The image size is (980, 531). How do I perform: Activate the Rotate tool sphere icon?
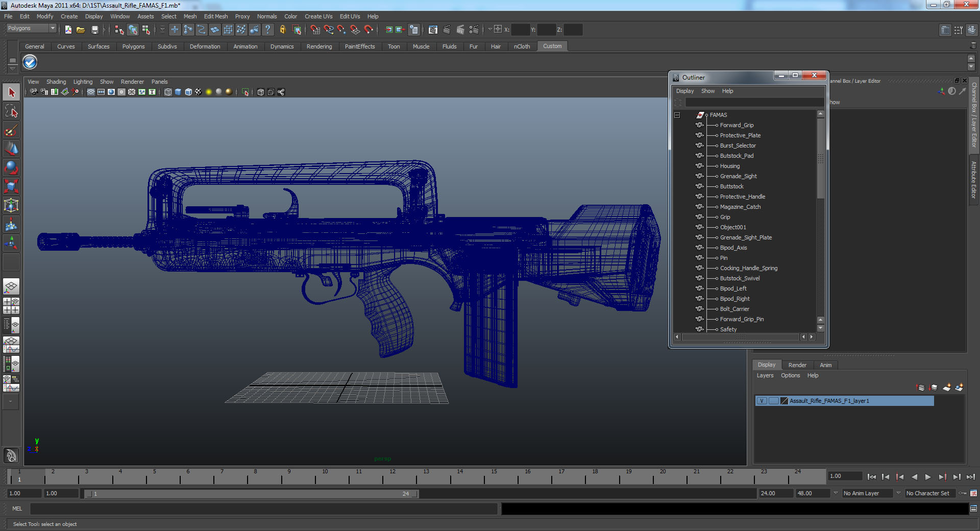11,167
